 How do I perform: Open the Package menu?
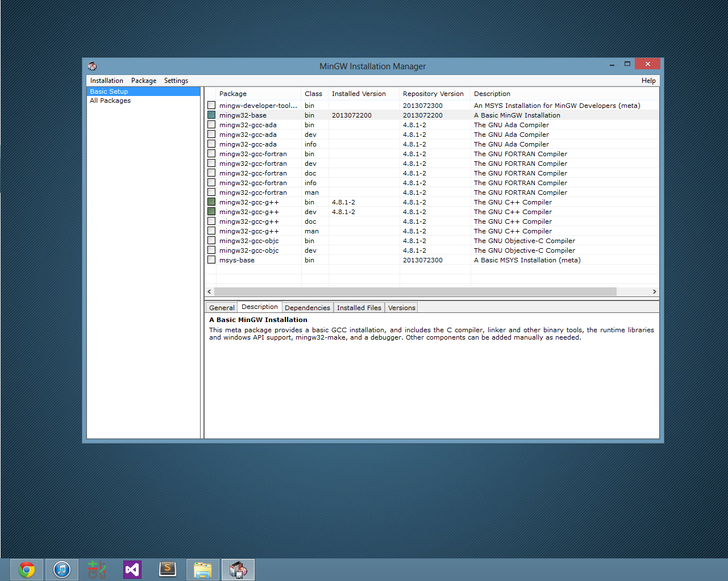(x=144, y=81)
